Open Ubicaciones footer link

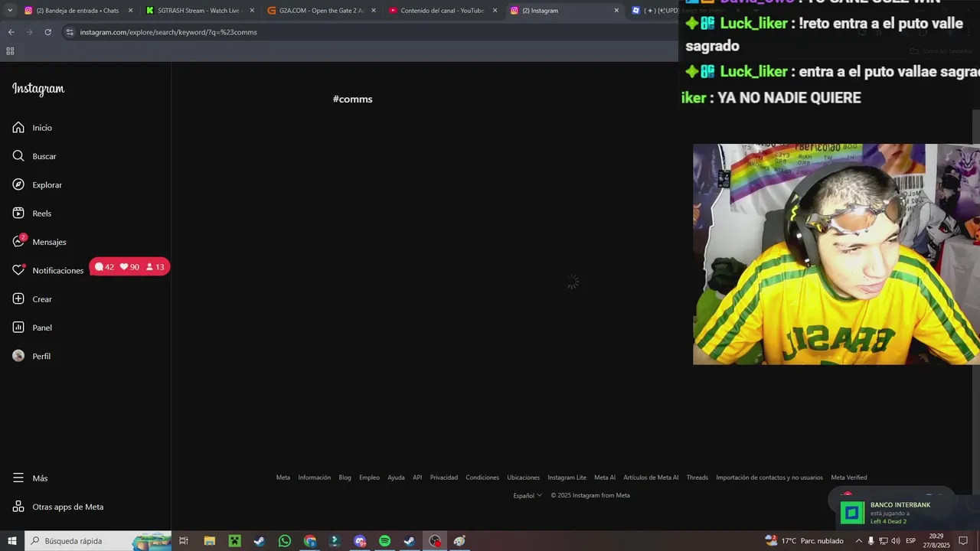pos(524,478)
